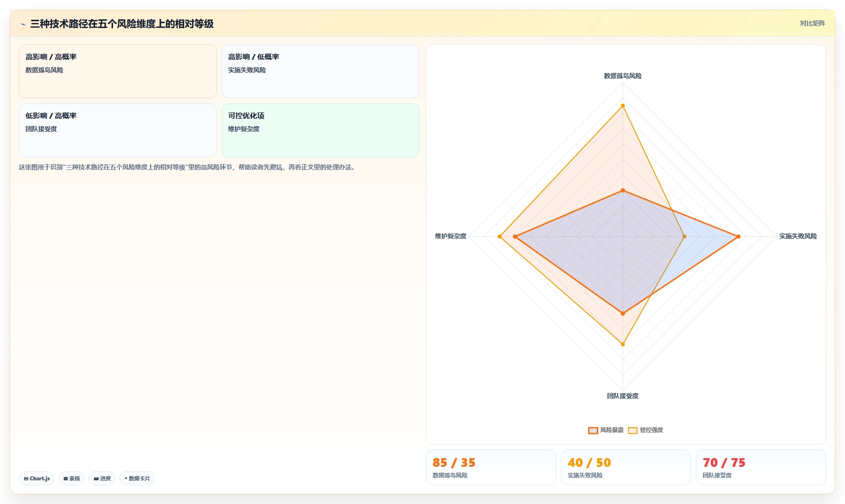
Task: Click the 团队接受度 caption under 70 / 75
Action: click(717, 476)
